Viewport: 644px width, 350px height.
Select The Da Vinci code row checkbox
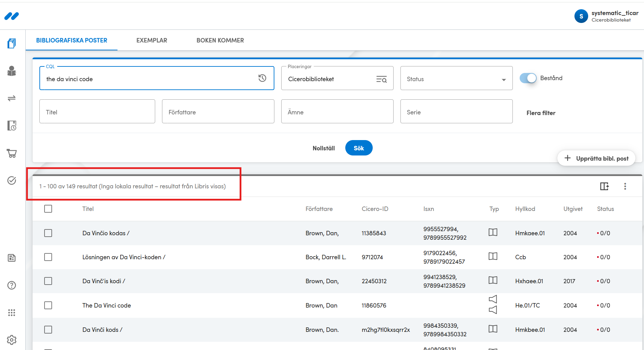coord(48,305)
